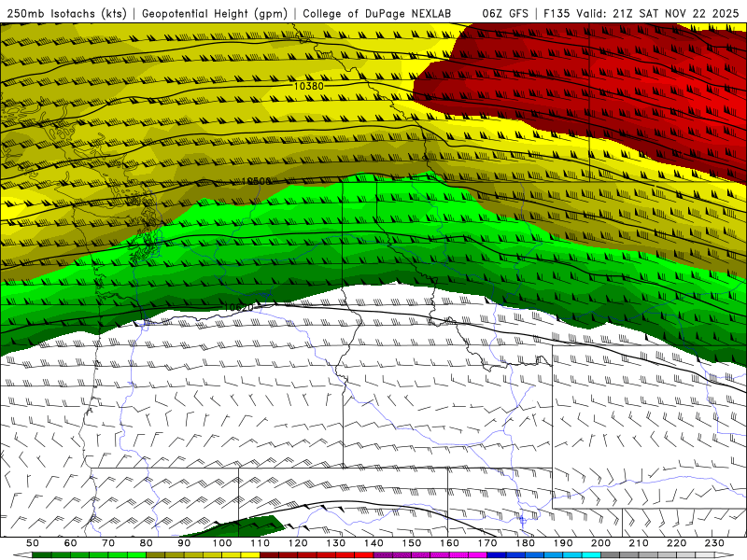Screen dimensions: 747x560
Task: Click the 90 knot legend value
Action: pos(184,543)
